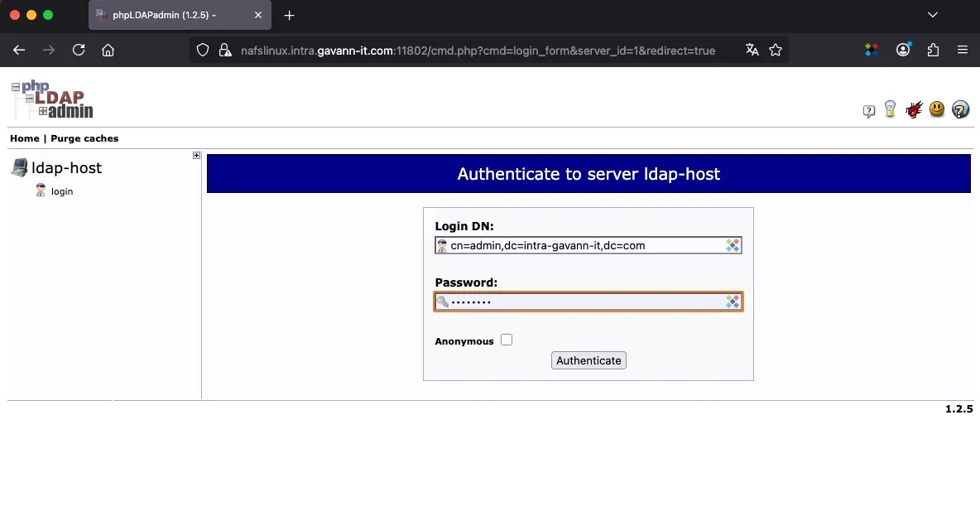The width and height of the screenshot is (980, 526).
Task: Open the context-sensitive help speech bubble icon
Action: click(x=868, y=109)
